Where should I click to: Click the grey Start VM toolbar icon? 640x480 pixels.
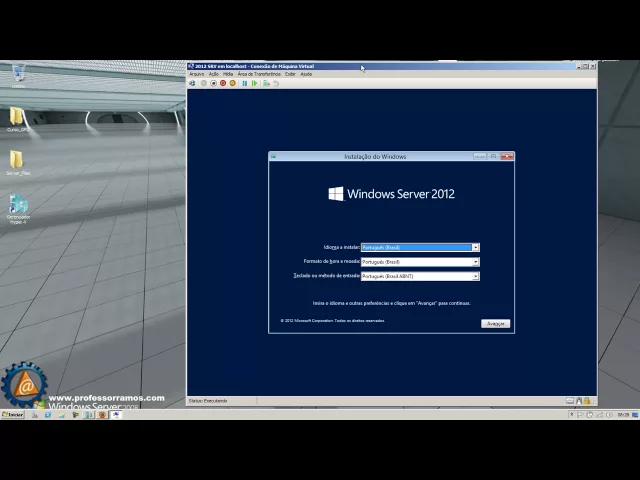coord(203,83)
